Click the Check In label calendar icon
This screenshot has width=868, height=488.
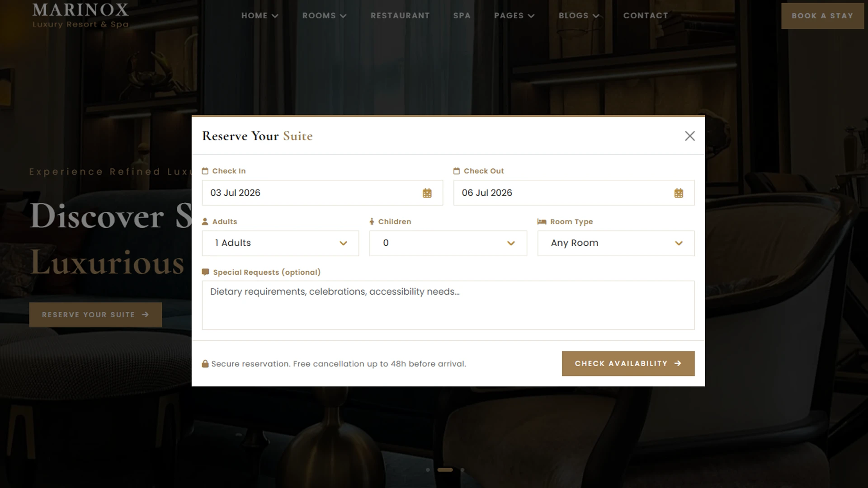pyautogui.click(x=205, y=171)
